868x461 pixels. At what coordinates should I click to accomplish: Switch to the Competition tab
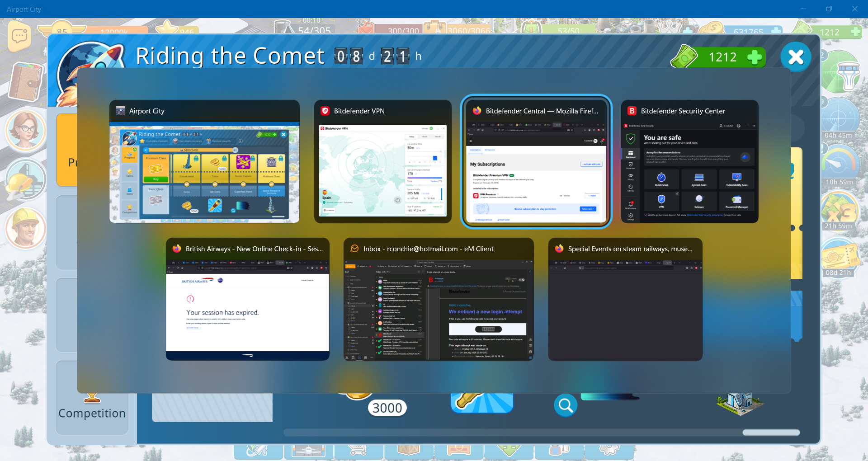(92, 413)
